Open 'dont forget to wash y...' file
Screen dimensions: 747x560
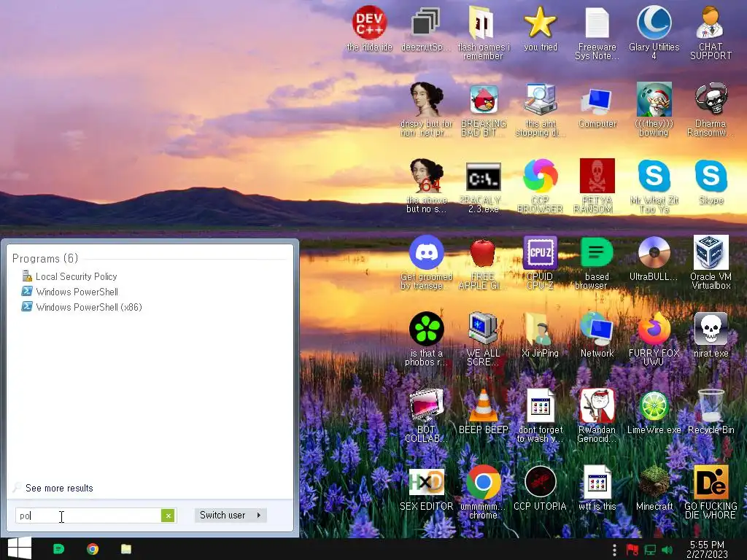tap(541, 406)
